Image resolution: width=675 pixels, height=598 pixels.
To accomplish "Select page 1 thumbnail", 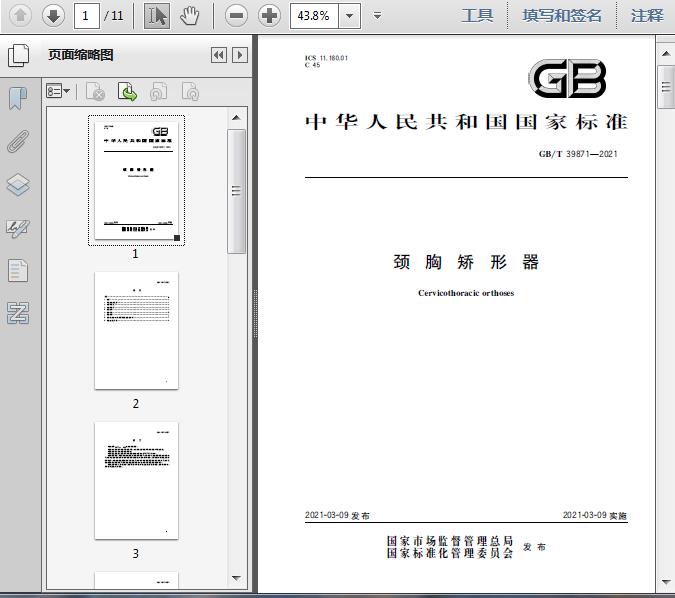I will click(x=136, y=180).
